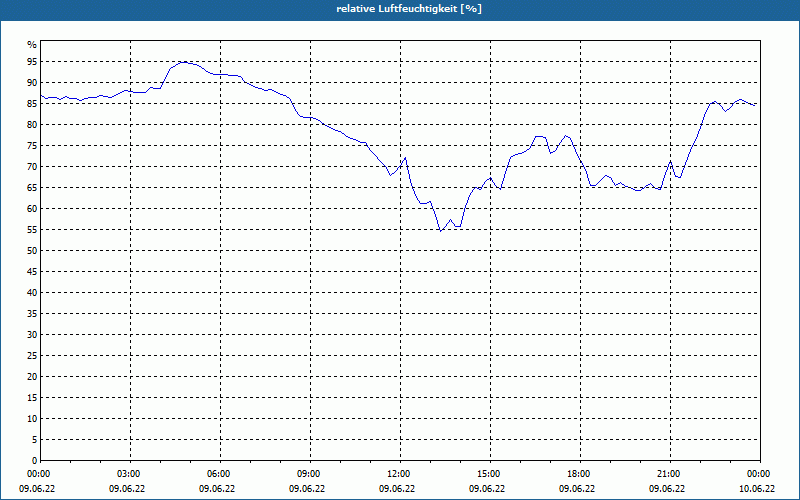Click the 50 y-axis label
Image resolution: width=800 pixels, height=500 pixels.
(32, 251)
